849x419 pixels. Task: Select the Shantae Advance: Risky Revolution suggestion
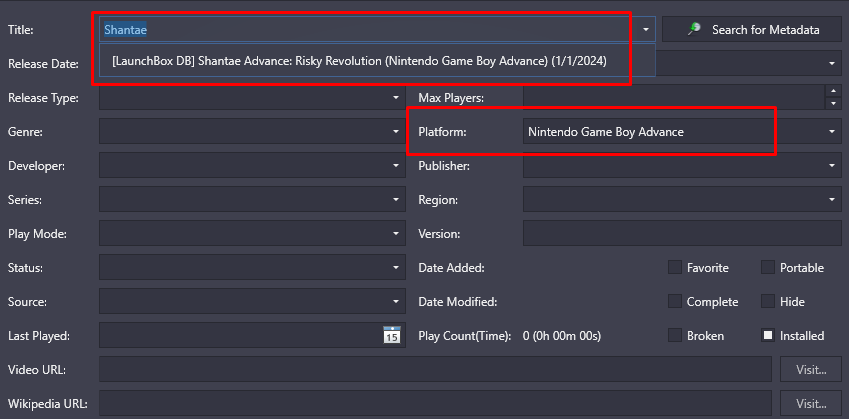(x=360, y=61)
